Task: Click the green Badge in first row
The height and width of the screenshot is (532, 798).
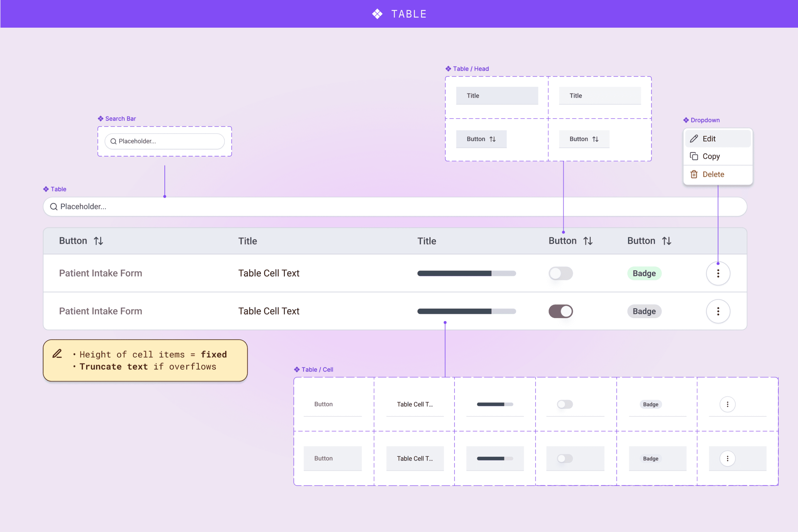Action: click(644, 273)
